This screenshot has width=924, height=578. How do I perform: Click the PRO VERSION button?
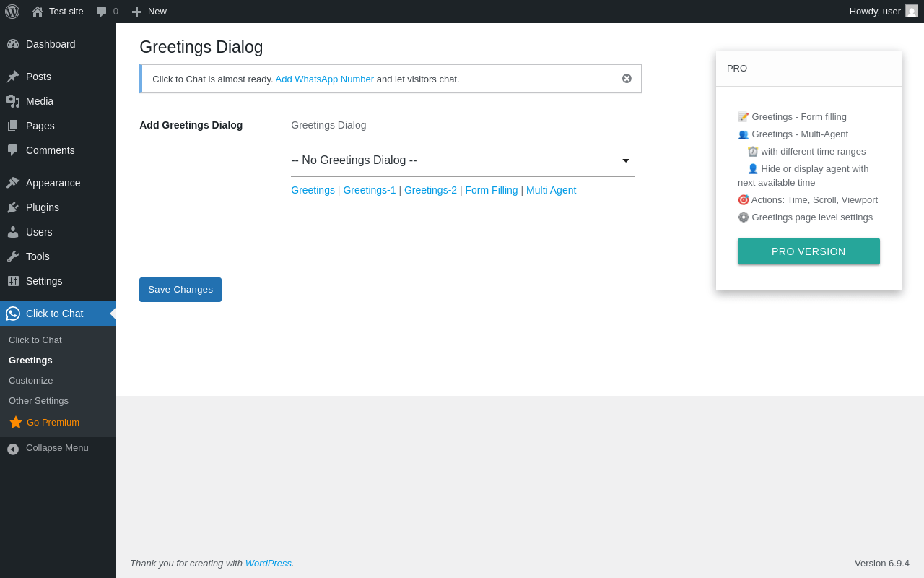[x=808, y=251]
